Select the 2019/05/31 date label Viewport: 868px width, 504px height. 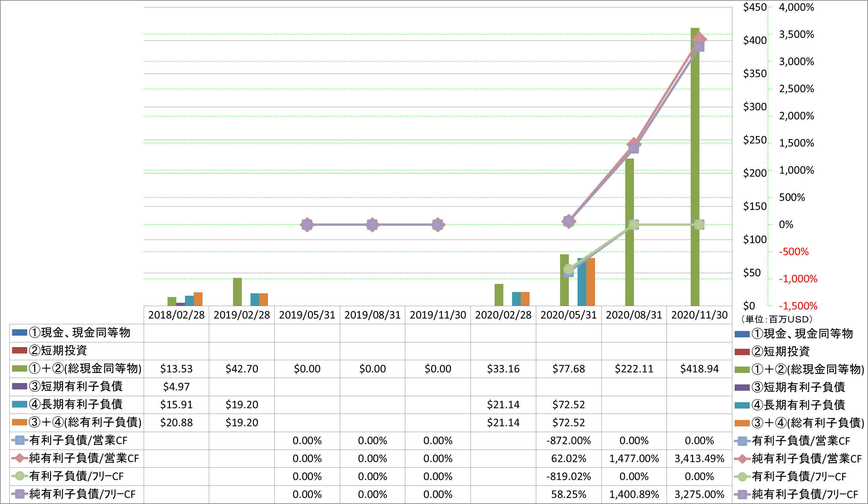(307, 315)
